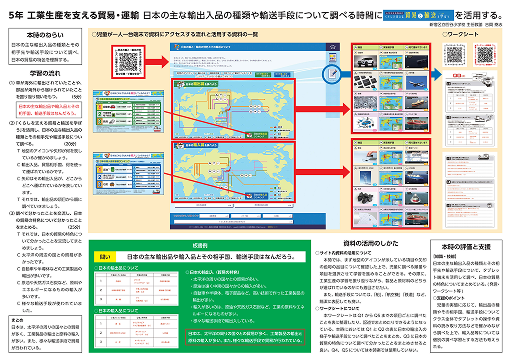Click the green button above the export map
512x362 pixels.
coord(263,74)
